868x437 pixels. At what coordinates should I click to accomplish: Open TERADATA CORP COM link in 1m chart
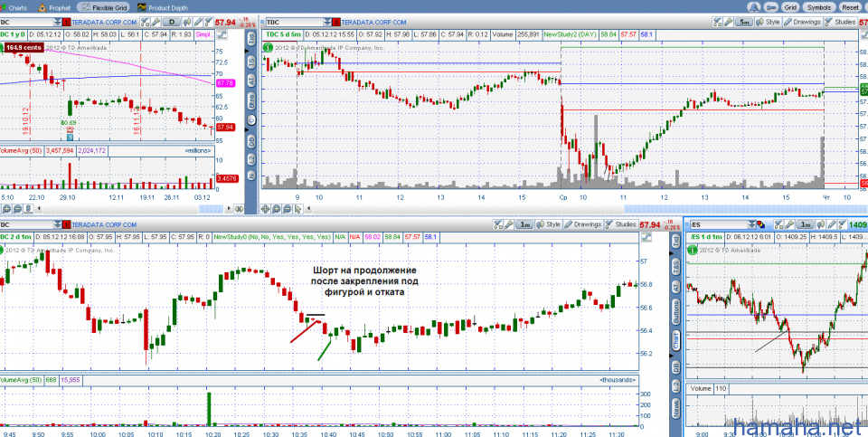click(x=104, y=225)
